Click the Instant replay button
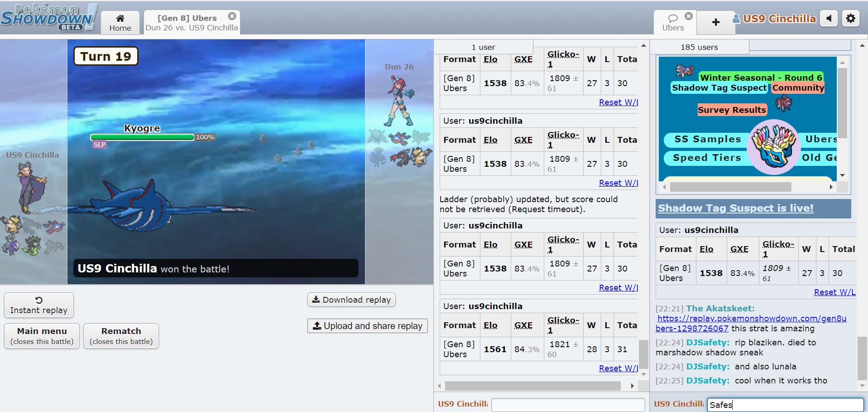The image size is (868, 412). point(39,305)
